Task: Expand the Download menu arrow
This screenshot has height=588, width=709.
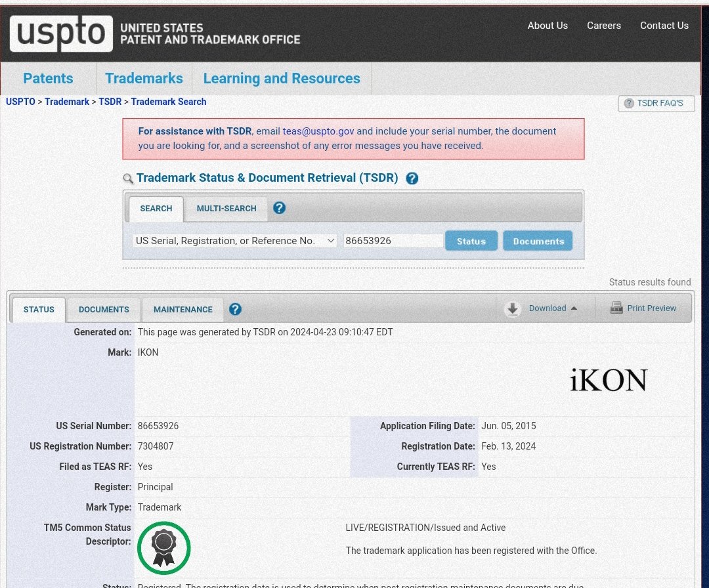Action: [574, 308]
